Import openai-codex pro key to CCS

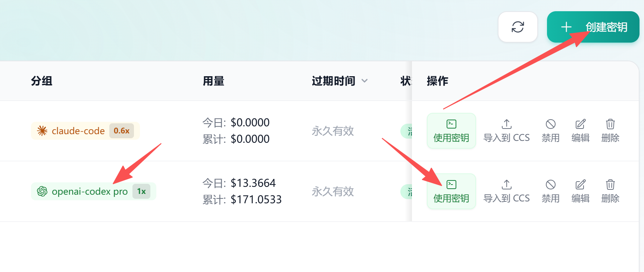507,191
